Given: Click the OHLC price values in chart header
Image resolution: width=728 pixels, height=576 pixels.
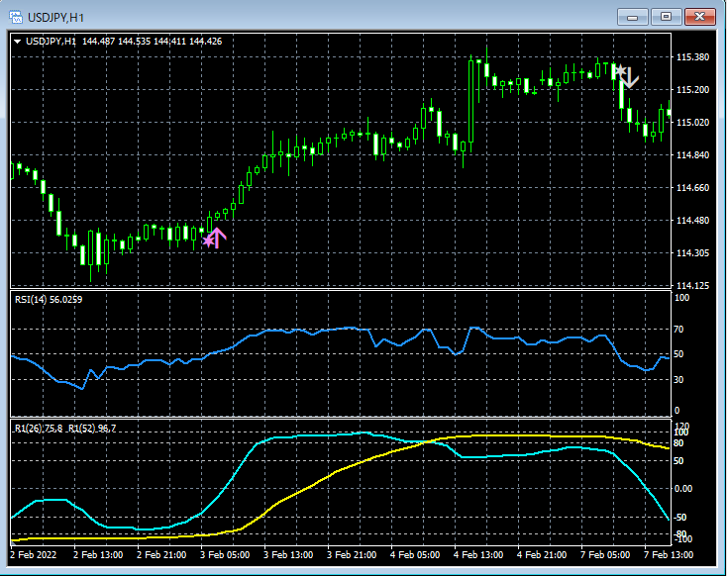Looking at the screenshot, I should point(152,41).
